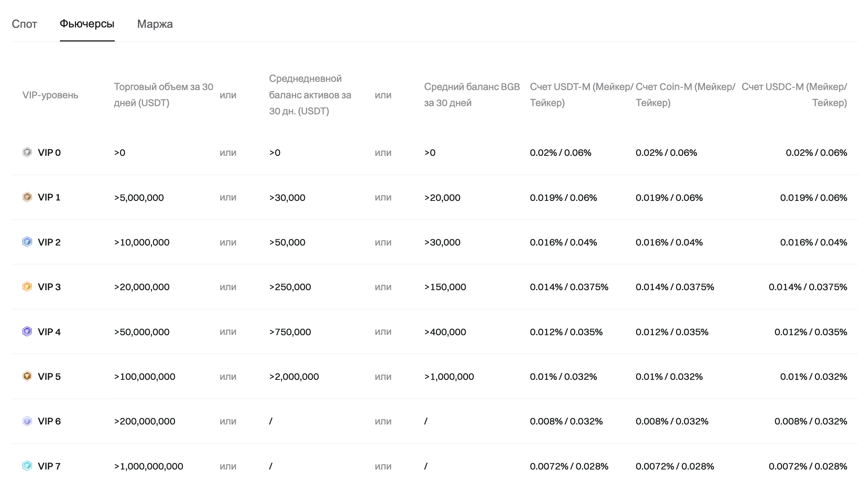Open the Маржа tab
The image size is (868, 484).
click(155, 24)
